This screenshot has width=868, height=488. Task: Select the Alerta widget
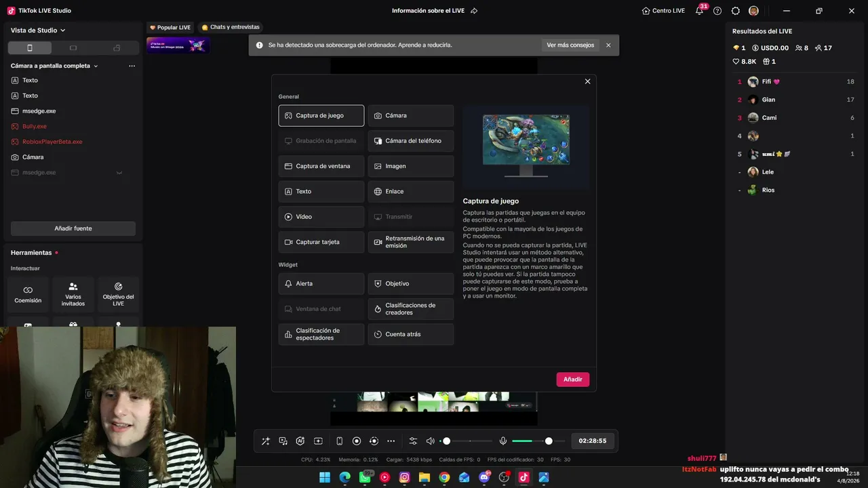[321, 284]
